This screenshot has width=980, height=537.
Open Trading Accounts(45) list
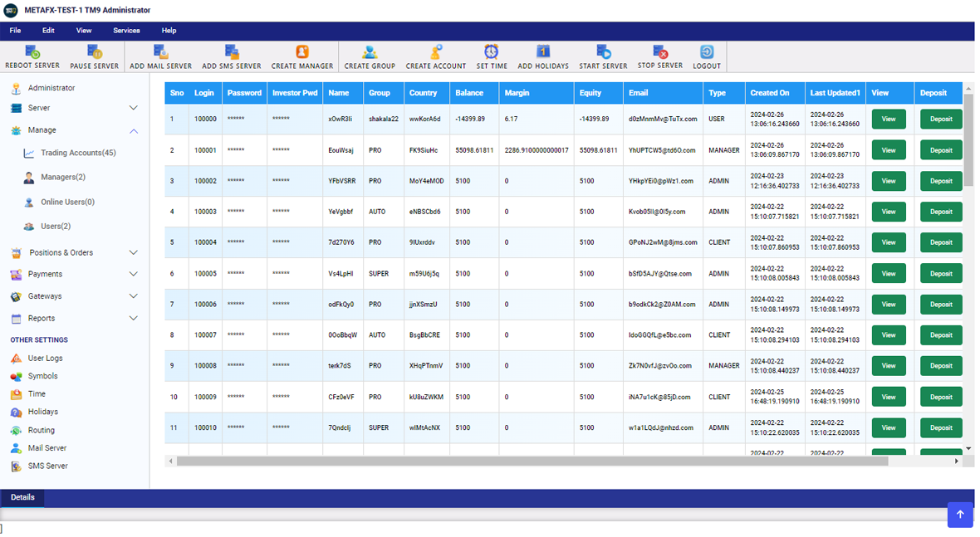pyautogui.click(x=78, y=153)
